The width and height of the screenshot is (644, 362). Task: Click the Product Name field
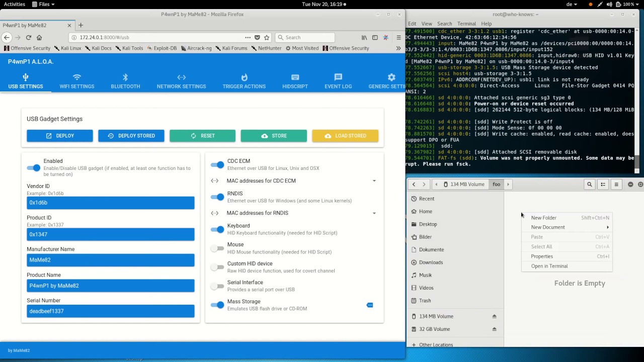point(111,286)
